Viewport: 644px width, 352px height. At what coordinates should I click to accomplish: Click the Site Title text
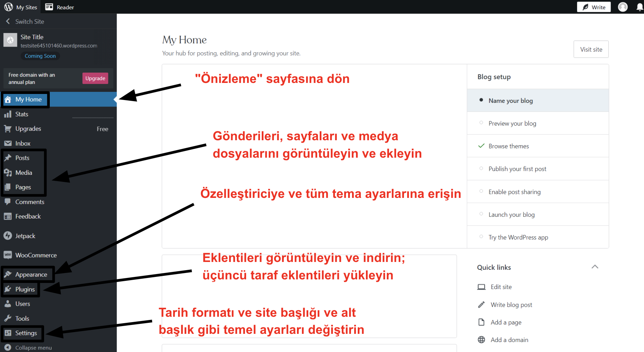click(32, 37)
